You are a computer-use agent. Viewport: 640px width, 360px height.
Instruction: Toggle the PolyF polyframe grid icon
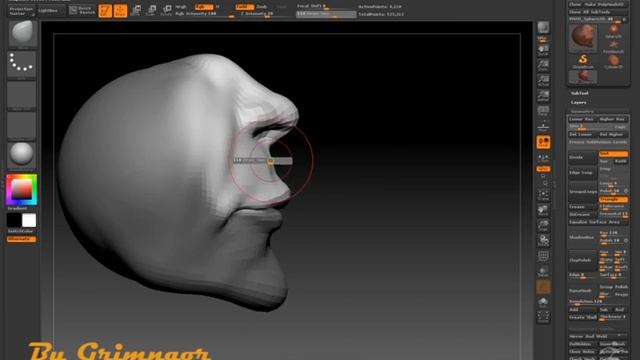(543, 256)
